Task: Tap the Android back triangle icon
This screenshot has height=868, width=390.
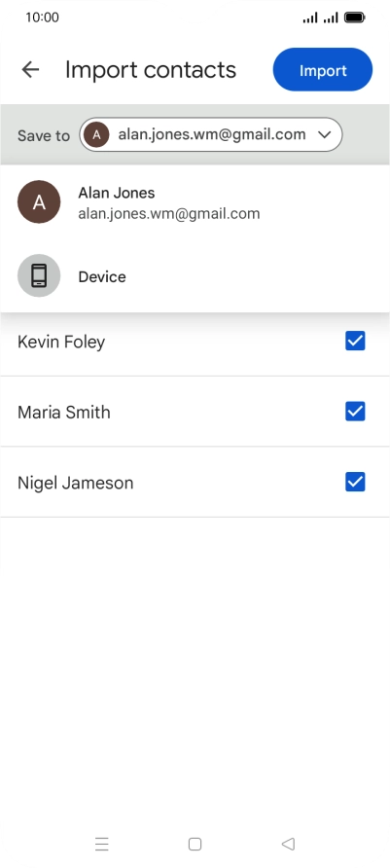Action: [x=288, y=844]
